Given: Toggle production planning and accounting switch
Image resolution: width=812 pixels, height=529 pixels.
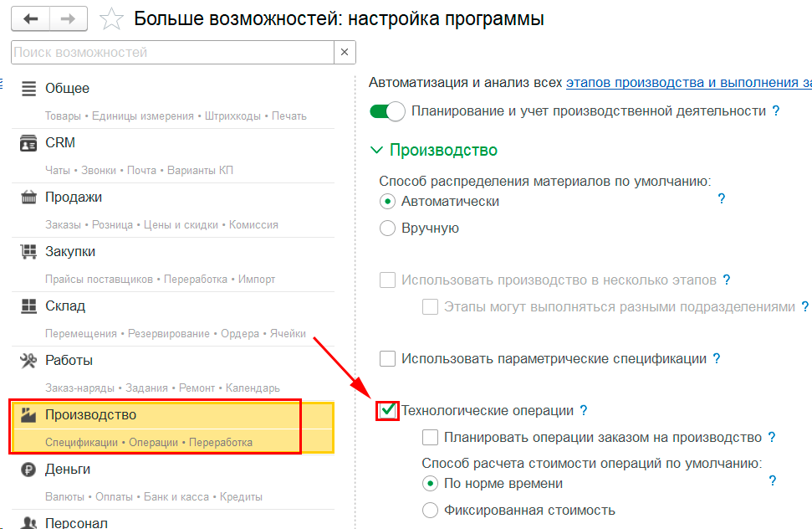Looking at the screenshot, I should point(387,111).
